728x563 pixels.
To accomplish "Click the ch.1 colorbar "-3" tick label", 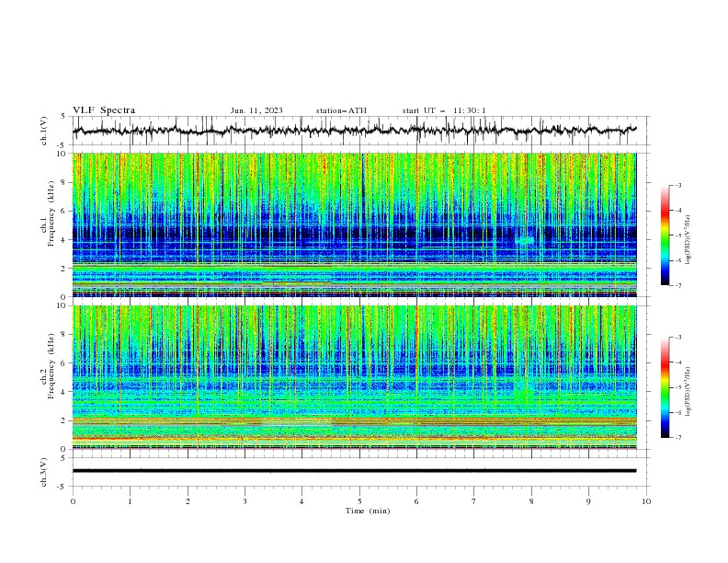I will (x=677, y=185).
